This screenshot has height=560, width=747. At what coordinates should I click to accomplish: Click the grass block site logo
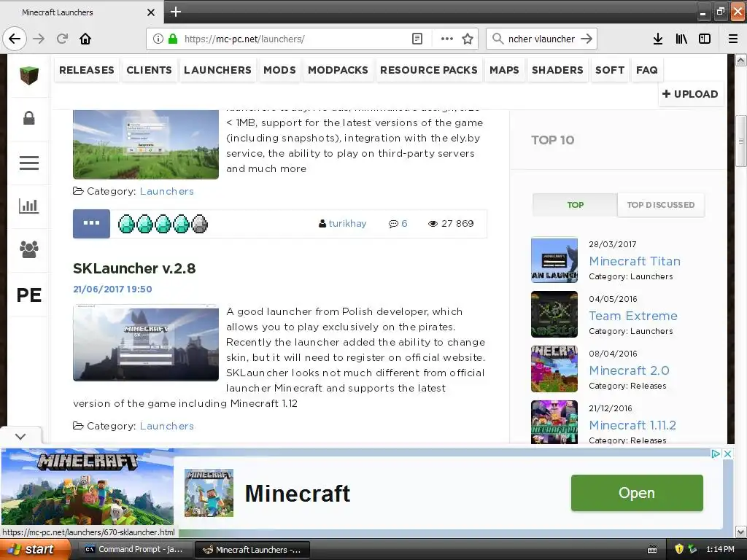coord(29,75)
